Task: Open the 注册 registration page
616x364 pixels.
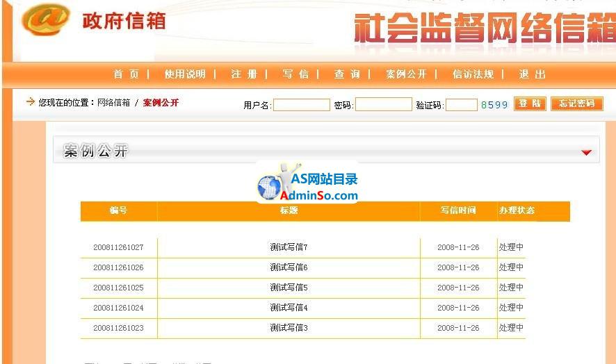Action: [x=244, y=74]
